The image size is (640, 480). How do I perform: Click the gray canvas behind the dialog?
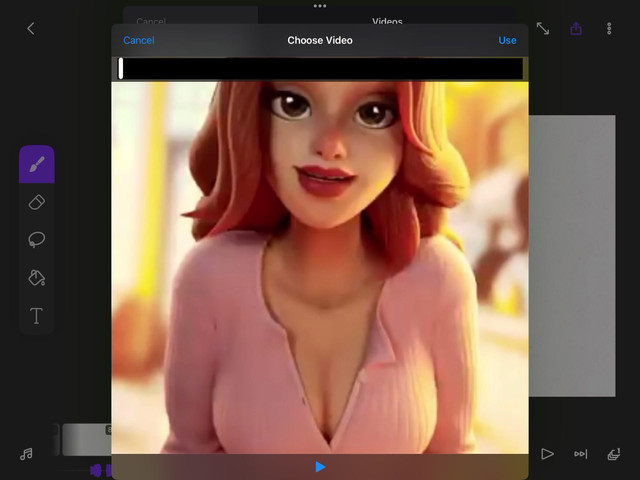tap(572, 256)
